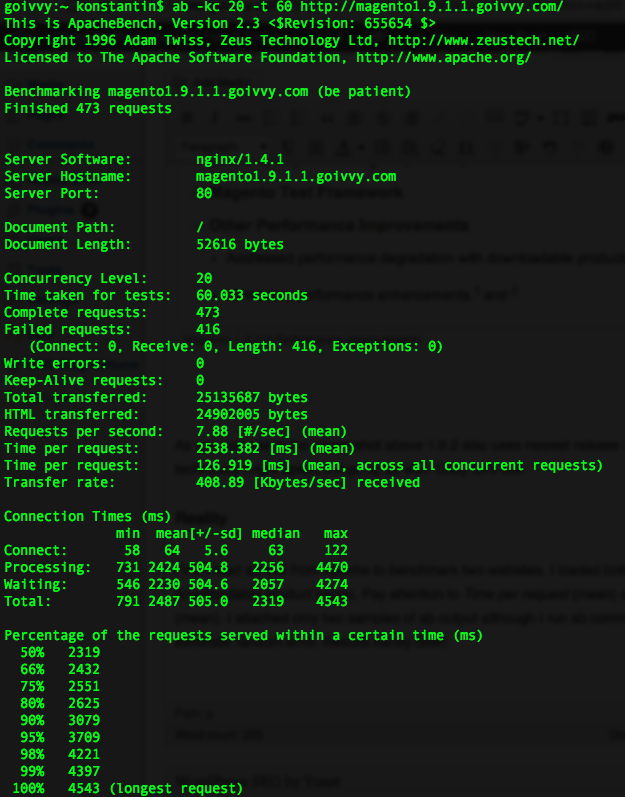Click the Processing row max value 4470
The height and width of the screenshot is (797, 625).
tap(332, 567)
